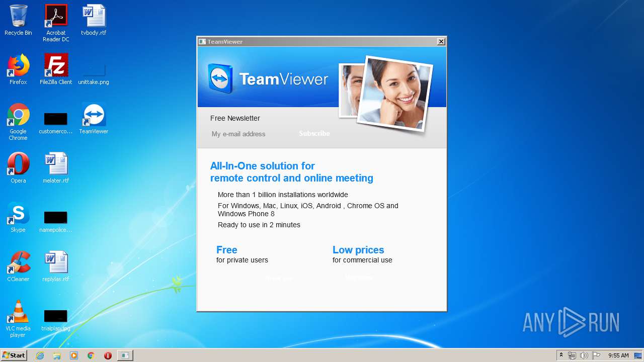Click the TeamViewer logo icon in banner
This screenshot has width=644, height=362.
[220, 79]
